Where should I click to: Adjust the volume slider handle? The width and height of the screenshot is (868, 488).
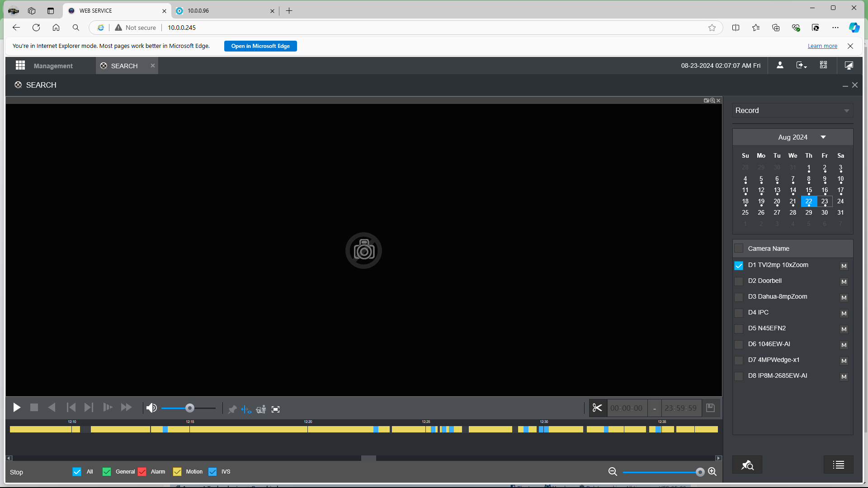190,408
